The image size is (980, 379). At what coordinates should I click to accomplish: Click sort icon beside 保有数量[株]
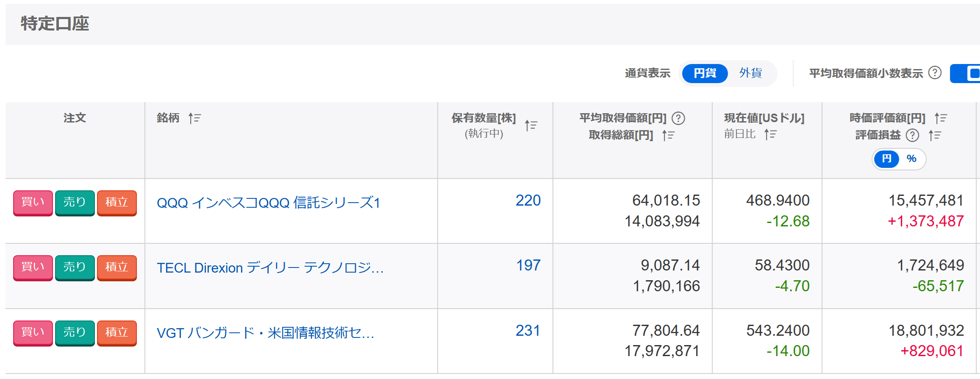coord(531,125)
